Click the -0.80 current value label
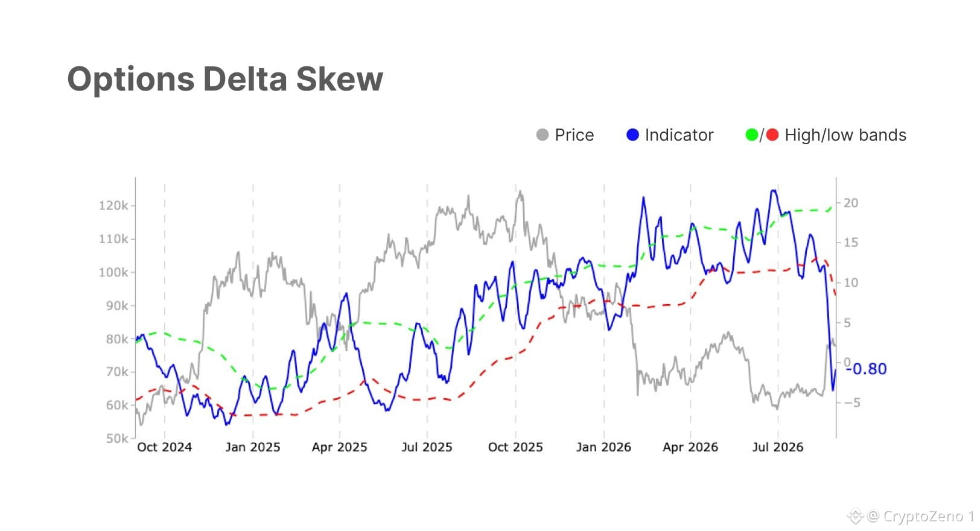This screenshot has width=980, height=531. tap(867, 369)
